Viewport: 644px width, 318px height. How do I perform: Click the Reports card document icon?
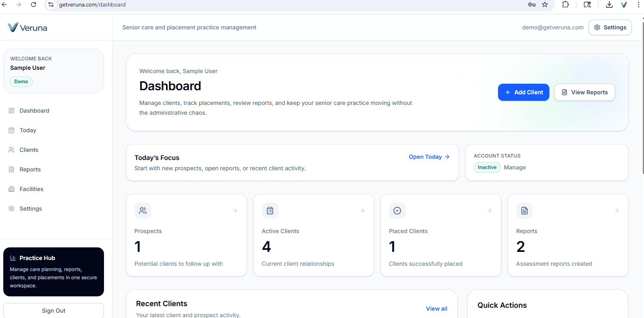[x=524, y=211]
